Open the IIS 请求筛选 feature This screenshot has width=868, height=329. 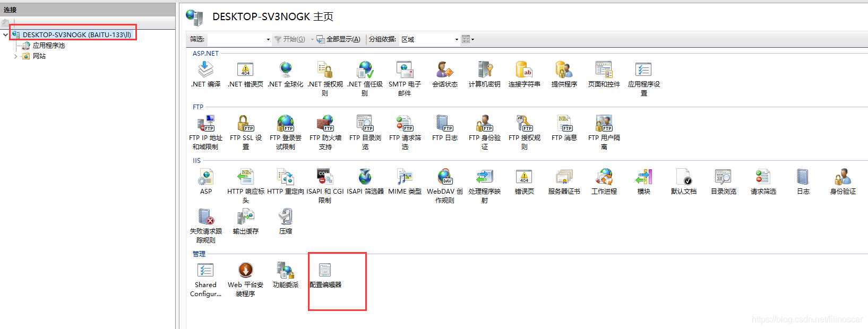tap(763, 181)
